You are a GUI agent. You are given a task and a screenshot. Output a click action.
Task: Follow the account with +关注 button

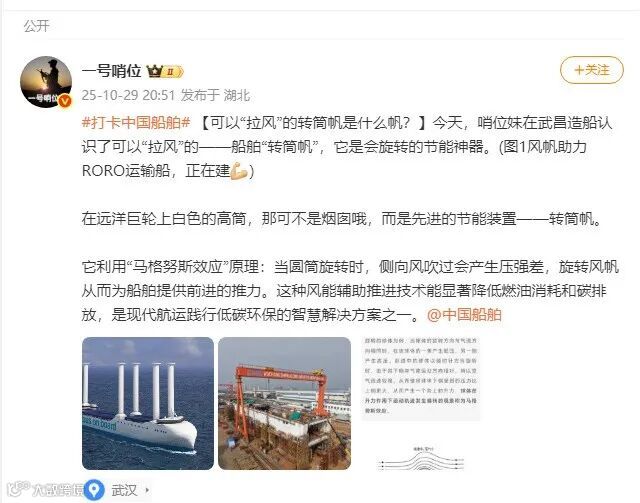(591, 70)
